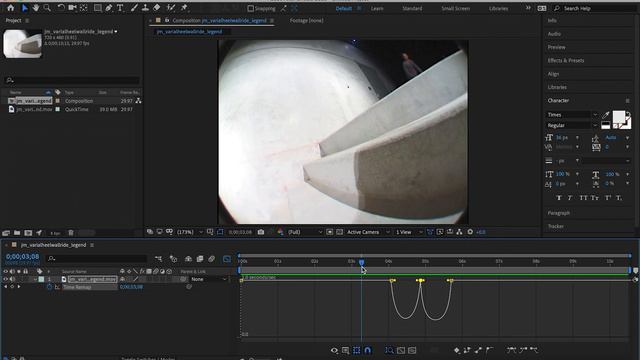The image size is (640, 360).
Task: Open the Full resolution dropdown
Action: tap(305, 232)
